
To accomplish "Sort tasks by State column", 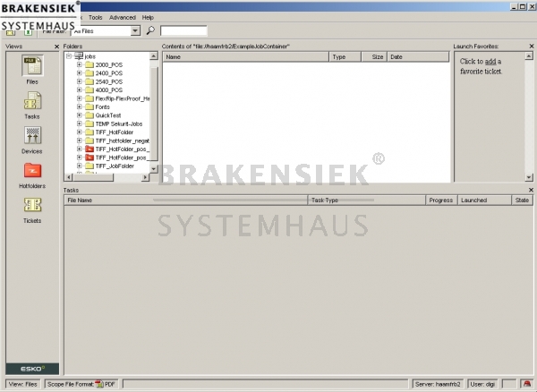I will [523, 200].
